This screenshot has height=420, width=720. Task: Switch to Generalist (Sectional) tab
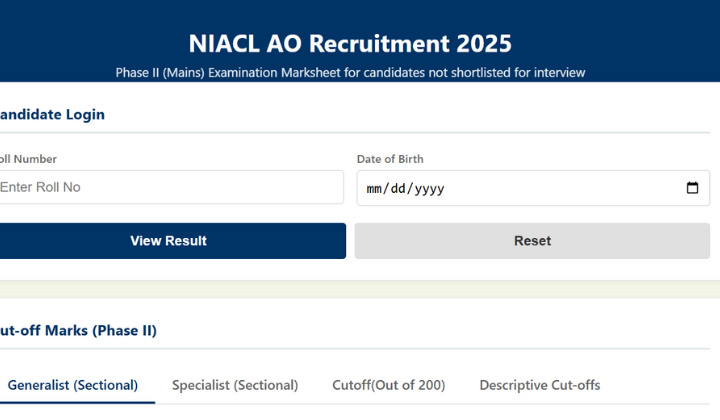[73, 385]
